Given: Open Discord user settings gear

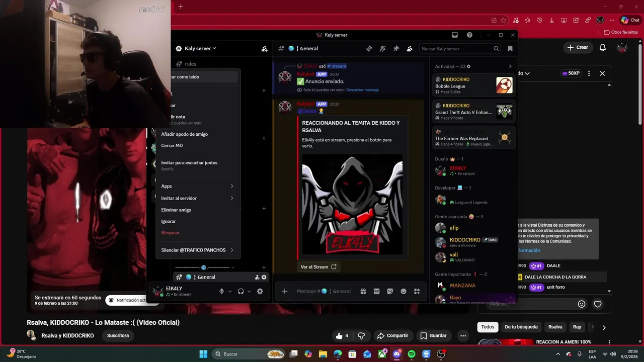Looking at the screenshot, I should pos(260,291).
